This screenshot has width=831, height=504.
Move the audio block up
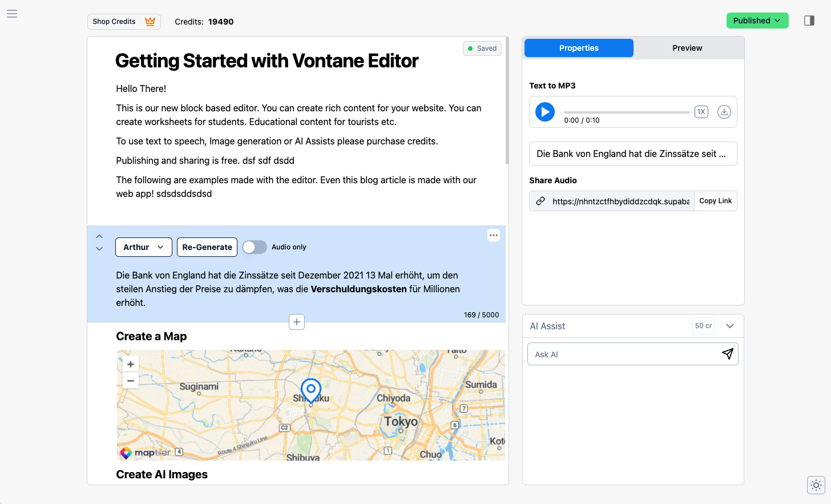(99, 236)
